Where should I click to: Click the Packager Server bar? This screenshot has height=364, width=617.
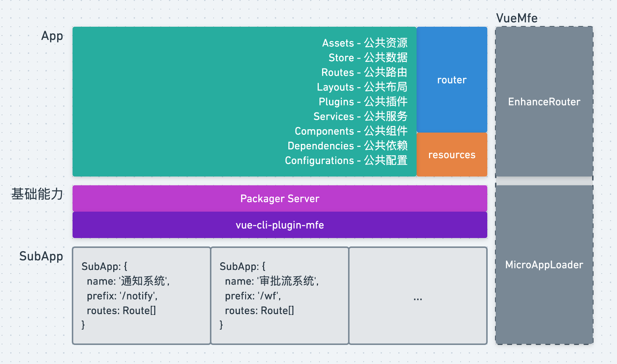point(280,198)
